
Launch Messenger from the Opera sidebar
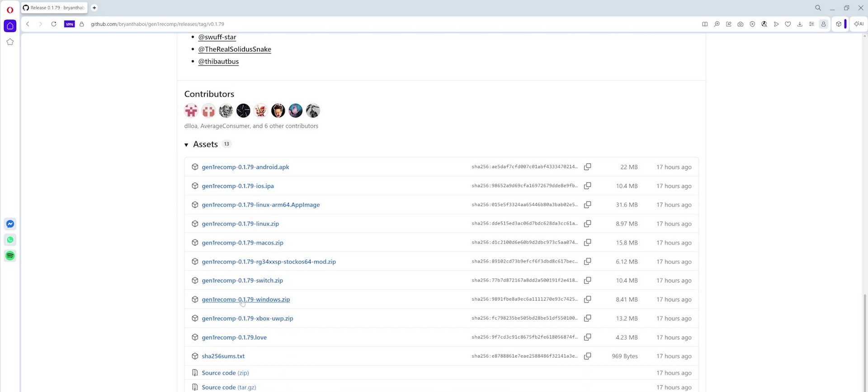(10, 224)
